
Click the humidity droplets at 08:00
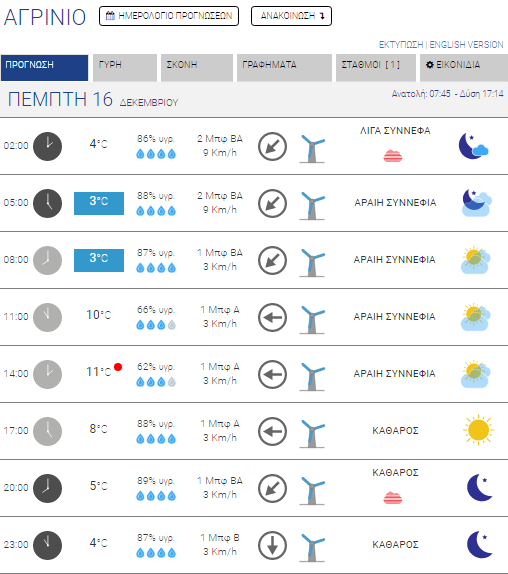(x=156, y=268)
